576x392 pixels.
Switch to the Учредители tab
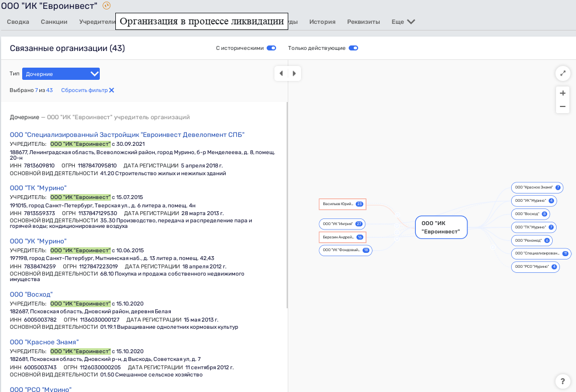[x=98, y=22]
